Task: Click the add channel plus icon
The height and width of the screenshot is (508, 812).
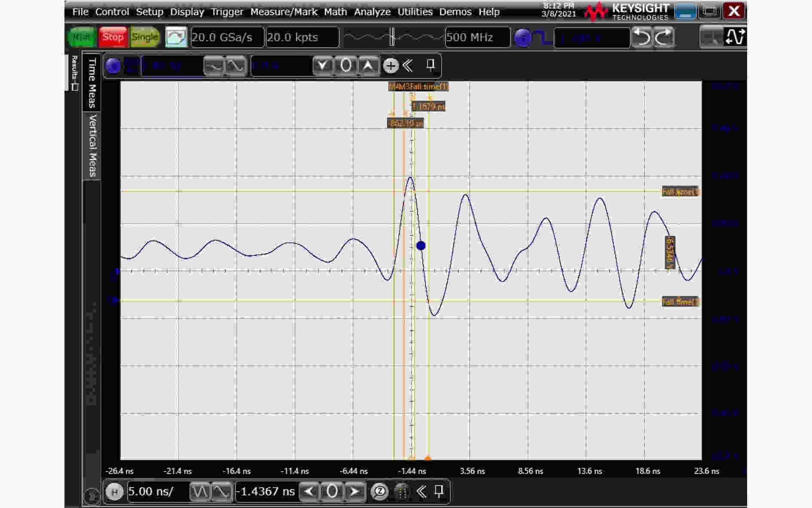Action: [x=391, y=66]
